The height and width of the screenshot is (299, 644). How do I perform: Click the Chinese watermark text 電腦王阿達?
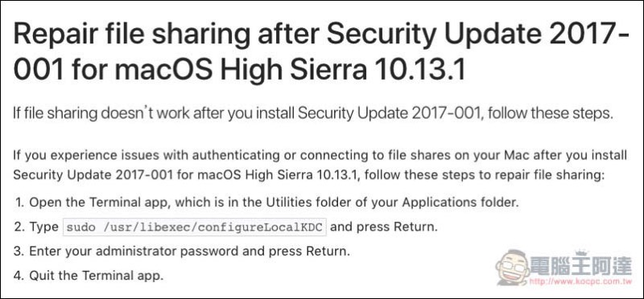580,266
